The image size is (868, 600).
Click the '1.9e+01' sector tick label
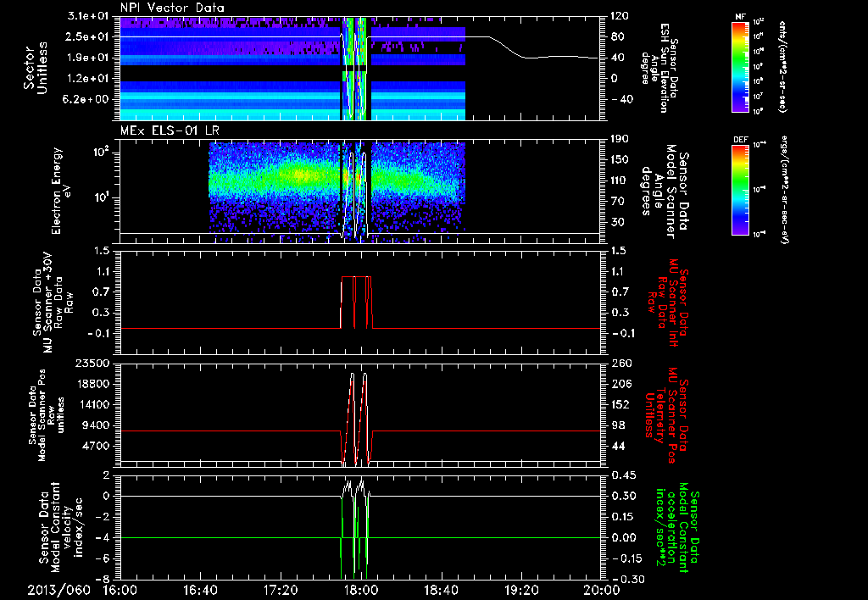(90, 58)
